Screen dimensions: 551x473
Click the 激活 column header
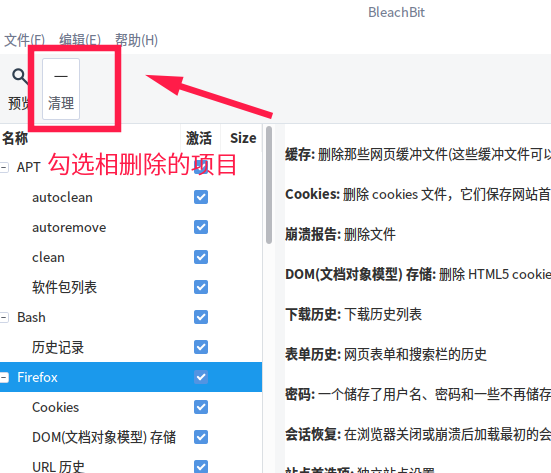pos(199,138)
